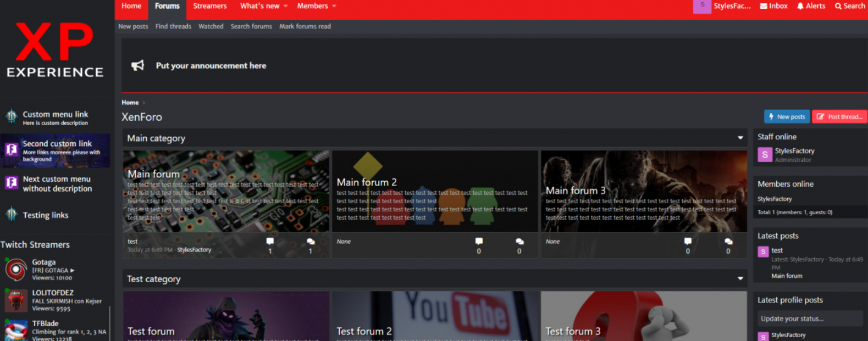
Task: Click the messages icon in Main forum
Action: coord(311,241)
